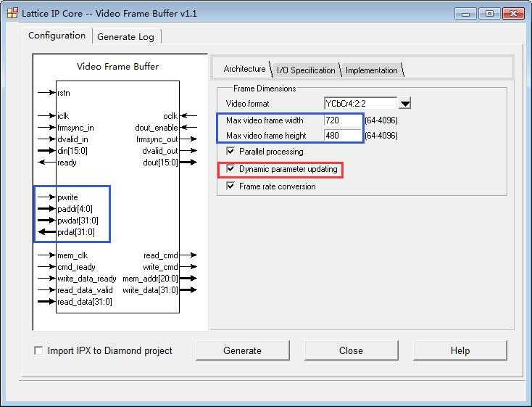Minimize the IP Core window
Screen dimensions: 532x407
point(465,14)
